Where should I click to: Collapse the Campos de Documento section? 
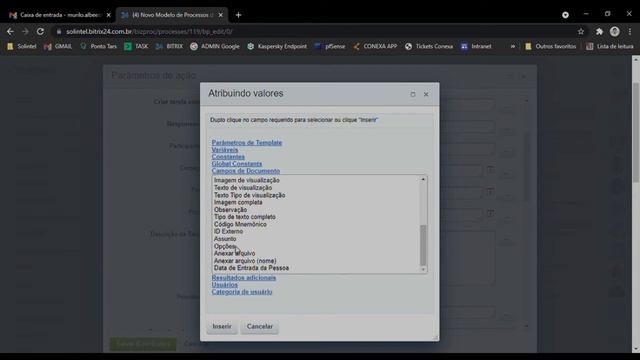[x=246, y=171]
